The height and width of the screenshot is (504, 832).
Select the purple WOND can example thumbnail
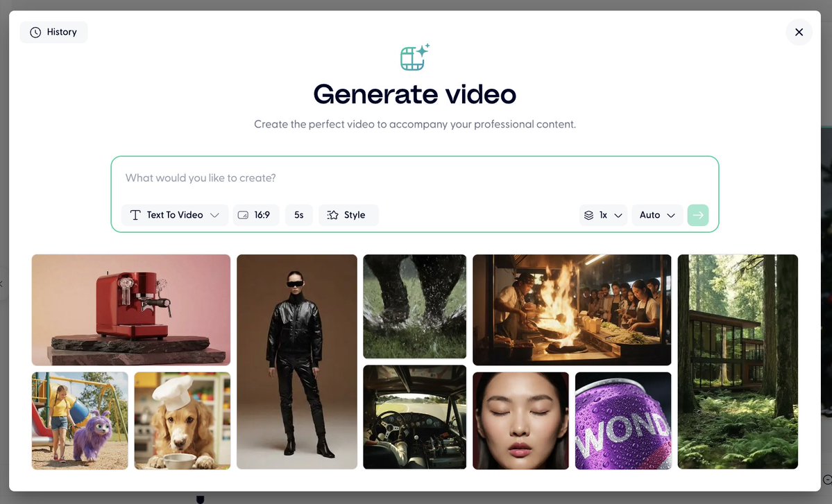[x=622, y=420]
